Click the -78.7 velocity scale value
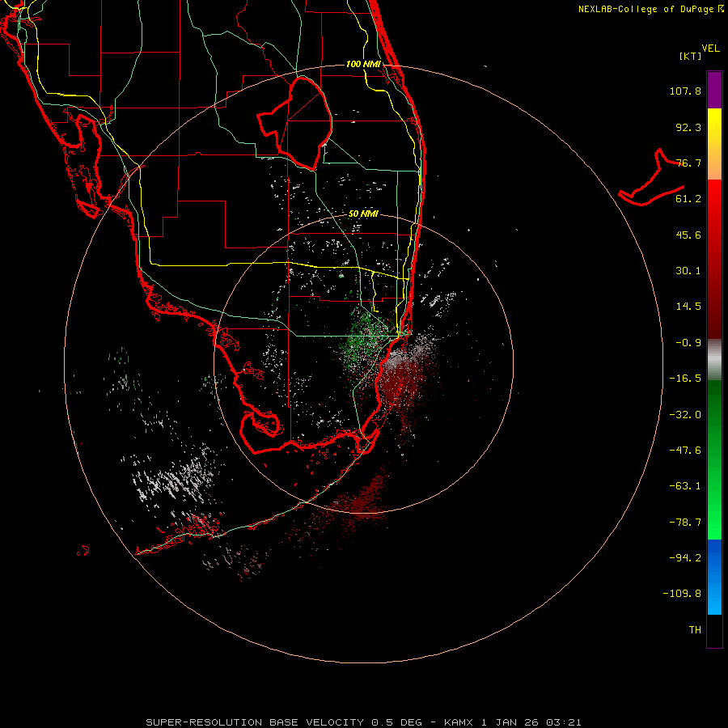Viewport: 728px width, 728px height. click(685, 523)
